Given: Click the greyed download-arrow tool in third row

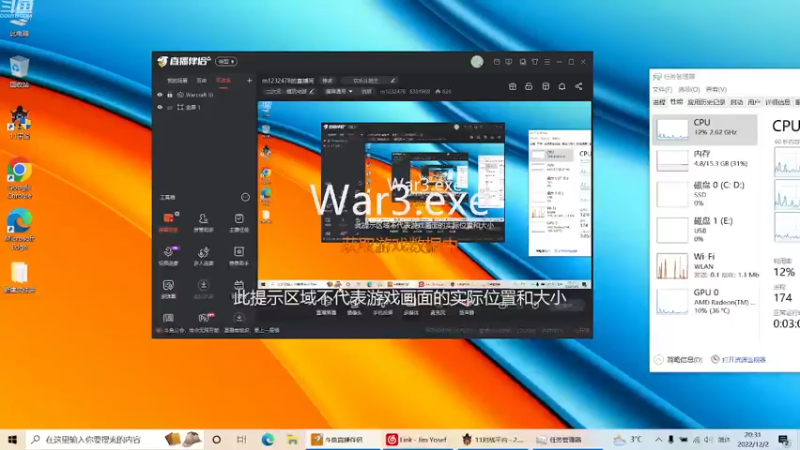Looking at the screenshot, I should tap(203, 288).
